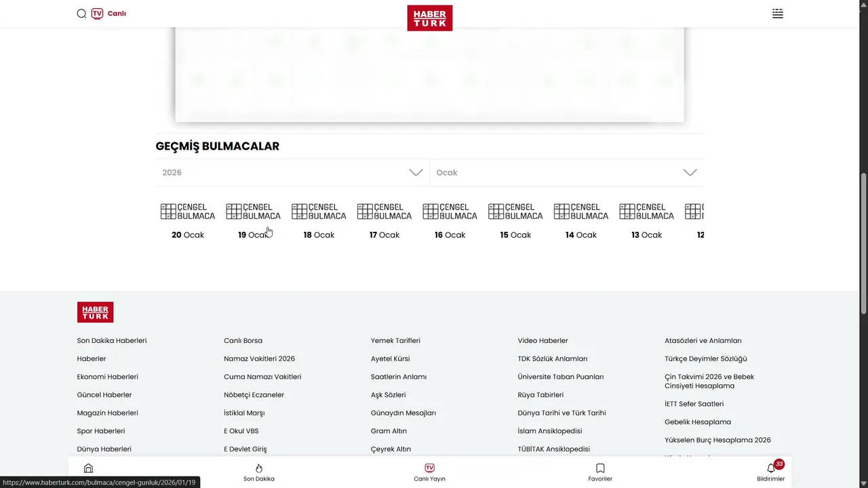Open İETT Sefer Saatleri link
The image size is (868, 488).
[694, 404]
